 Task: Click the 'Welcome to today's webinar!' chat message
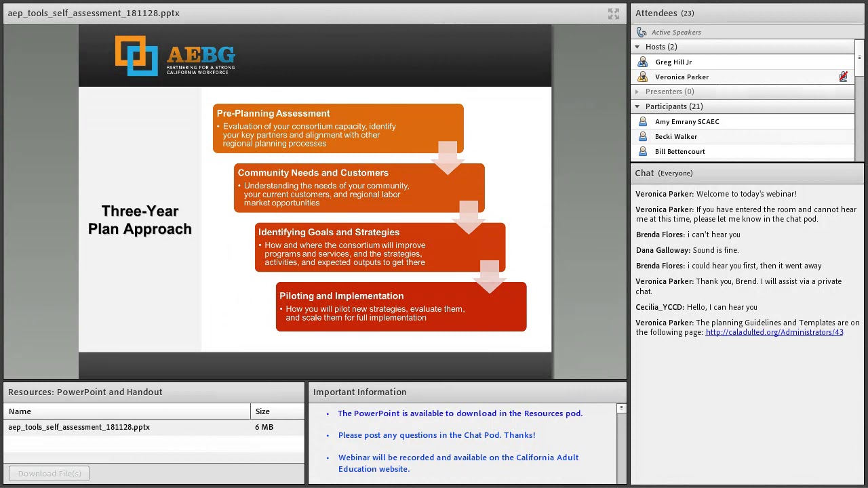pos(716,194)
